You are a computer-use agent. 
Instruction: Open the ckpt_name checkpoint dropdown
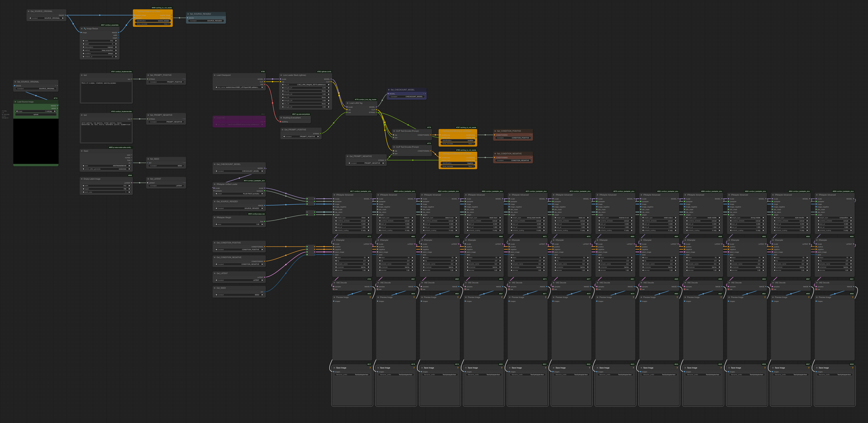pyautogui.click(x=239, y=87)
